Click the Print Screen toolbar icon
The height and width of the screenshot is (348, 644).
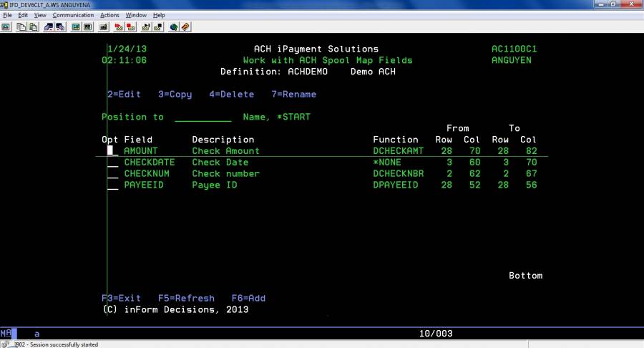pyautogui.click(x=6, y=27)
